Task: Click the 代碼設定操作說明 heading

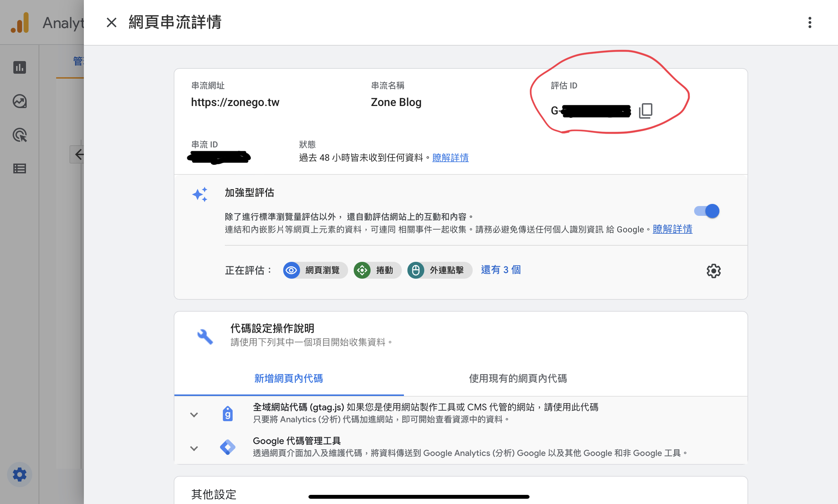Action: click(272, 329)
